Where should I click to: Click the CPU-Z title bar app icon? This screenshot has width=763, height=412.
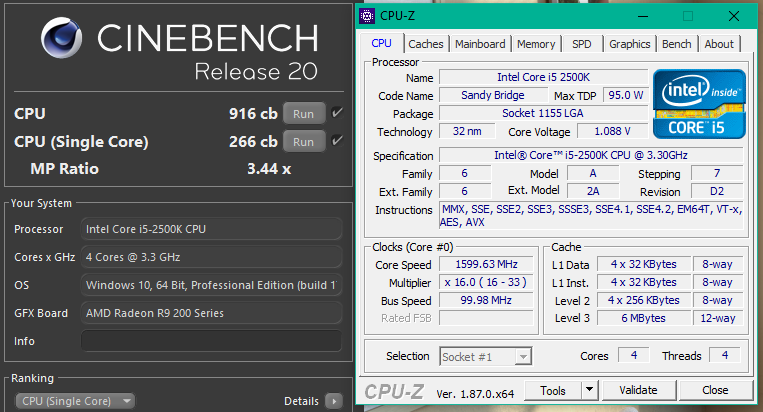pyautogui.click(x=367, y=16)
